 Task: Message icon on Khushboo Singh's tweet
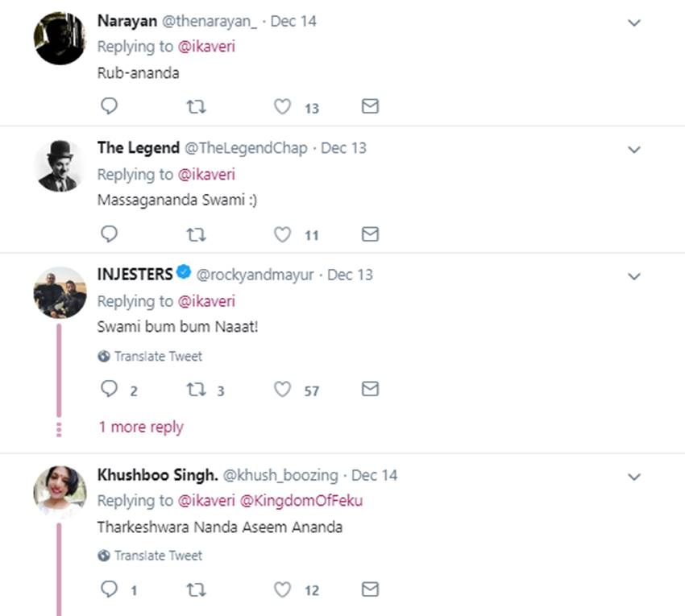tap(370, 589)
